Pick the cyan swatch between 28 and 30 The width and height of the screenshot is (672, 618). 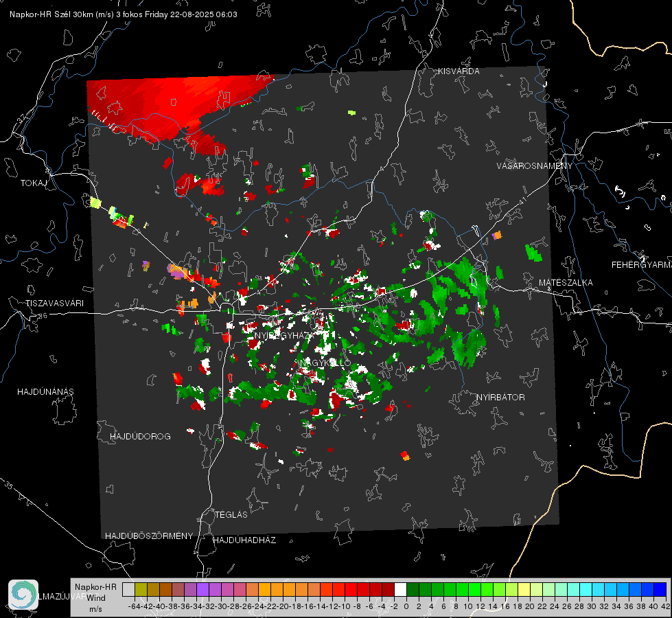pyautogui.click(x=586, y=590)
